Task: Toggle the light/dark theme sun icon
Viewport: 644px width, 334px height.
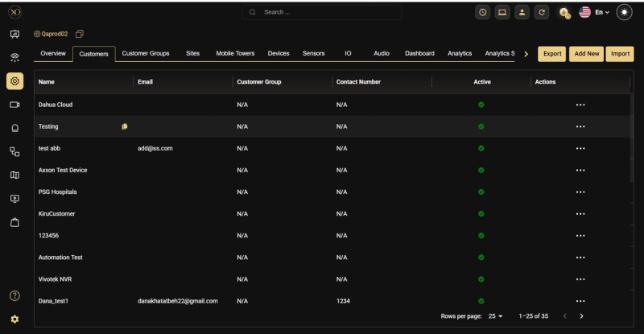Action: (625, 12)
